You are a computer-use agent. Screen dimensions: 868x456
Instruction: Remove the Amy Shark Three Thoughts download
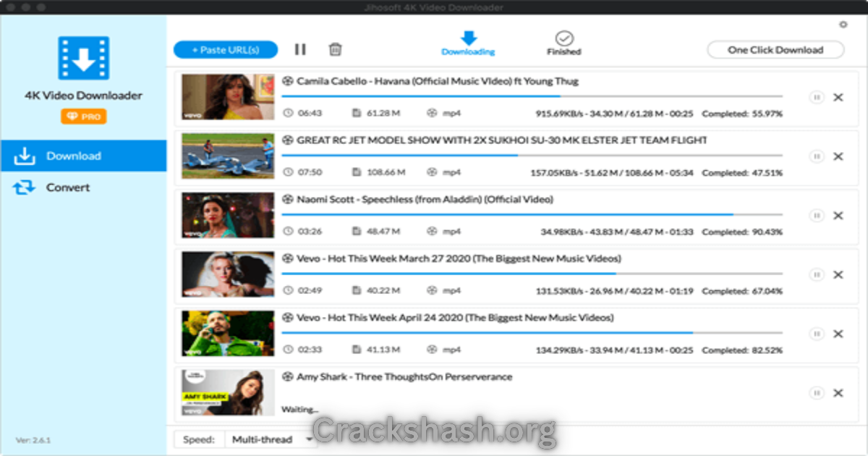tap(838, 393)
